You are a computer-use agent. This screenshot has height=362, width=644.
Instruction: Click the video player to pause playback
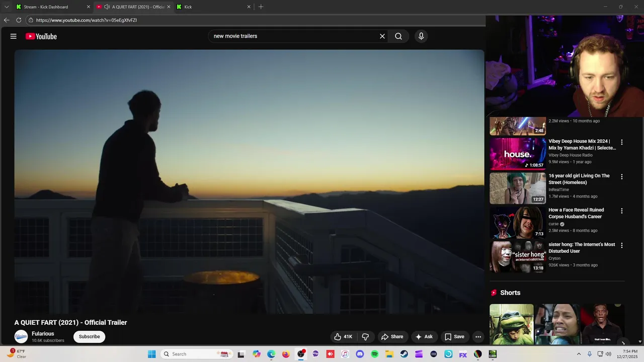coord(249,182)
